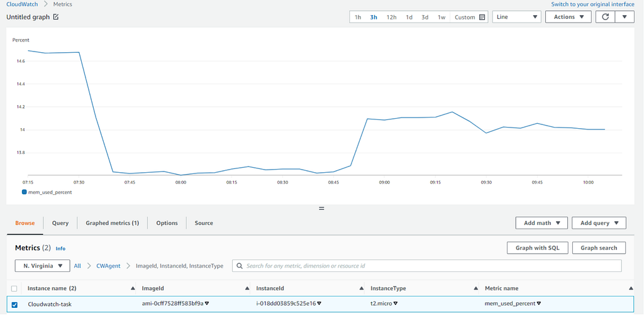Open the i-018dd03859c525e16 cell dropdown arrow
This screenshot has height=316, width=644.
click(x=319, y=304)
